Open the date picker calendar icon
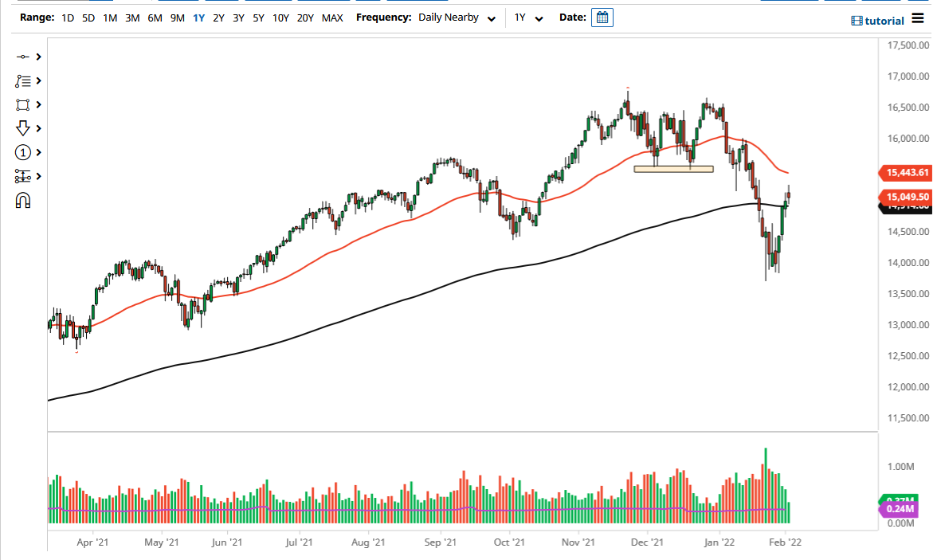Screen dimensions: 941x560 (602, 17)
